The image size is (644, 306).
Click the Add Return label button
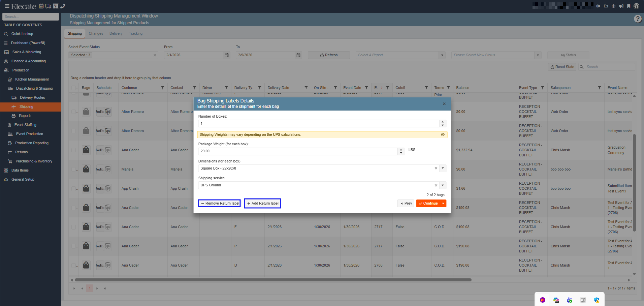(x=262, y=204)
